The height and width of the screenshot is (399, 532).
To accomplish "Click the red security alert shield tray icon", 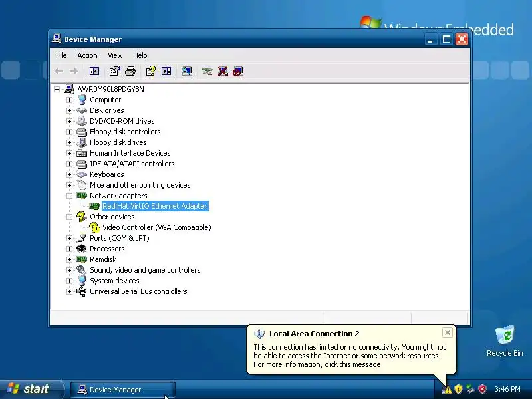I will pos(482,389).
